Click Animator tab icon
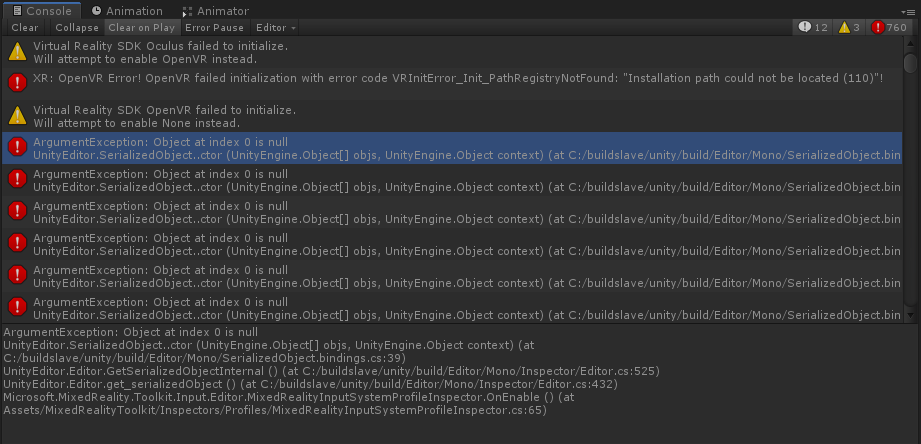This screenshot has width=921, height=444. click(x=187, y=11)
